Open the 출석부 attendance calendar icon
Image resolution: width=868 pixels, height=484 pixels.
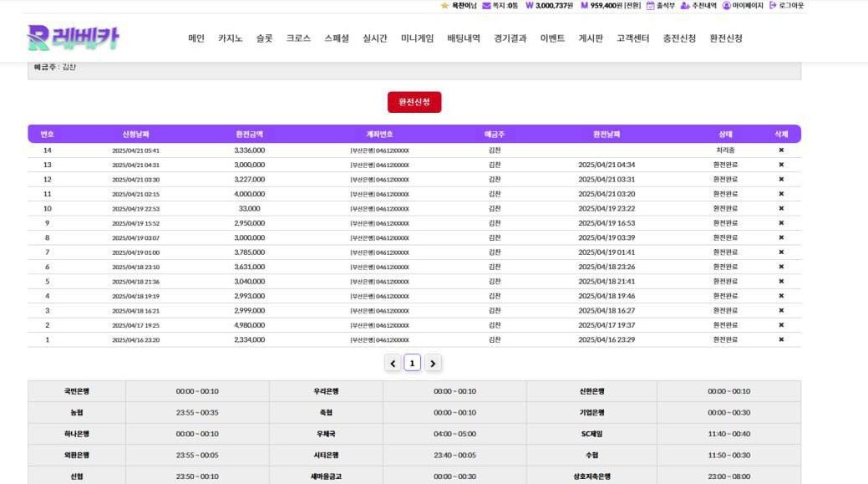point(650,6)
